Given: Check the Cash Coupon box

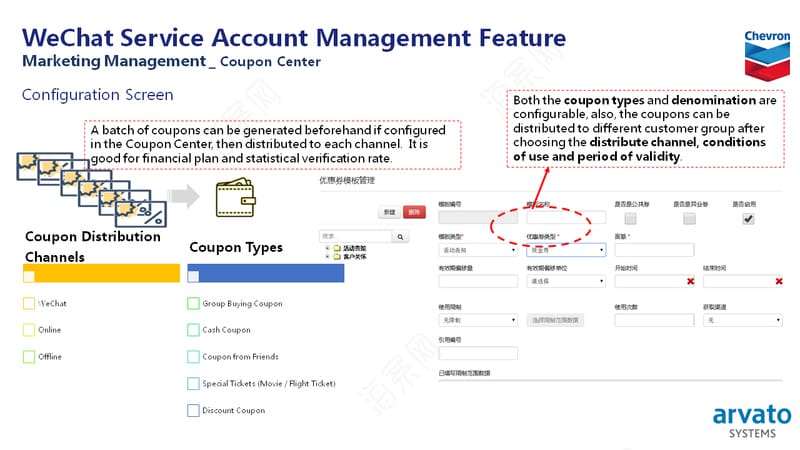Looking at the screenshot, I should 193,330.
